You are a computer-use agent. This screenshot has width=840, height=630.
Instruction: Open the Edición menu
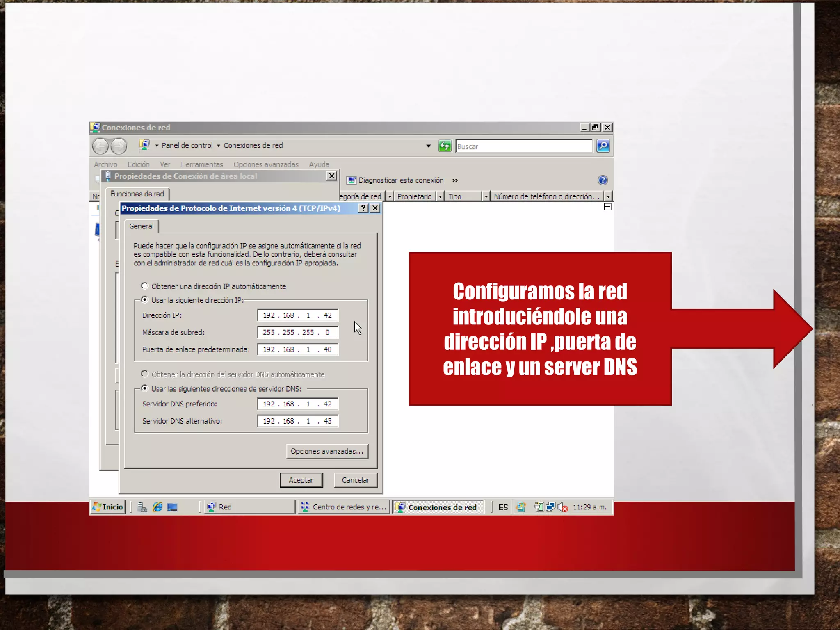point(139,164)
